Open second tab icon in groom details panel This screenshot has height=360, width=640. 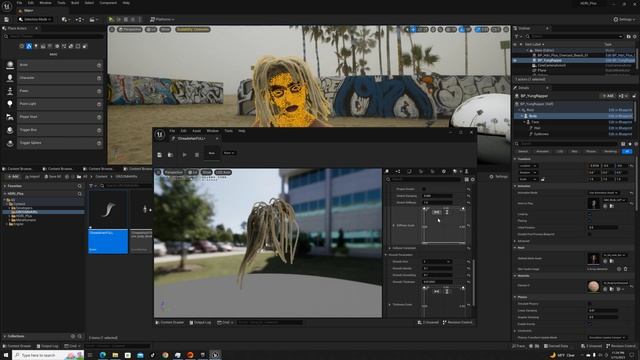click(x=398, y=171)
